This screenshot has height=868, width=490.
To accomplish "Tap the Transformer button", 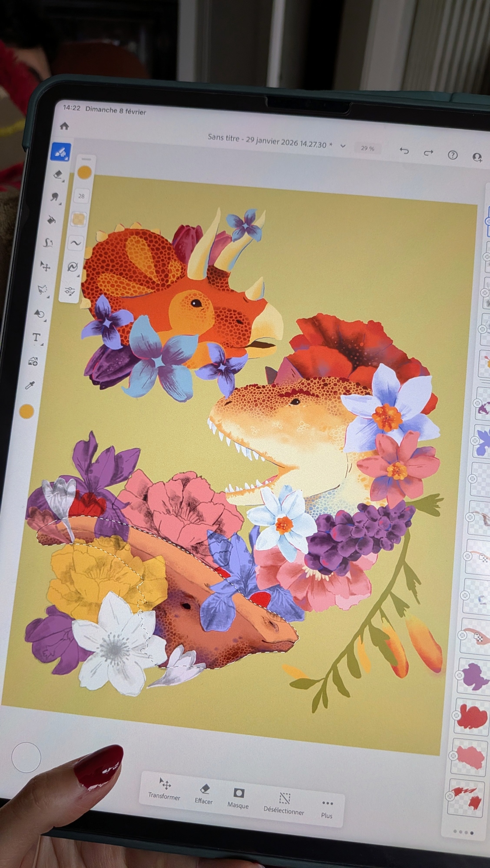I will (x=164, y=789).
